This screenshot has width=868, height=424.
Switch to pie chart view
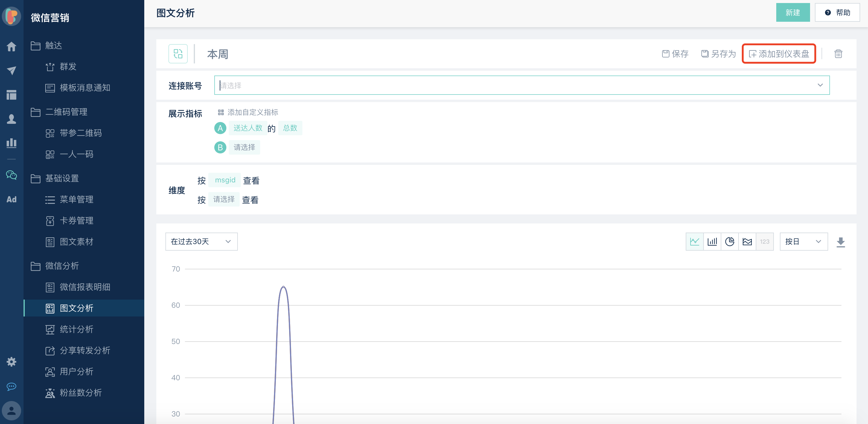click(x=729, y=241)
